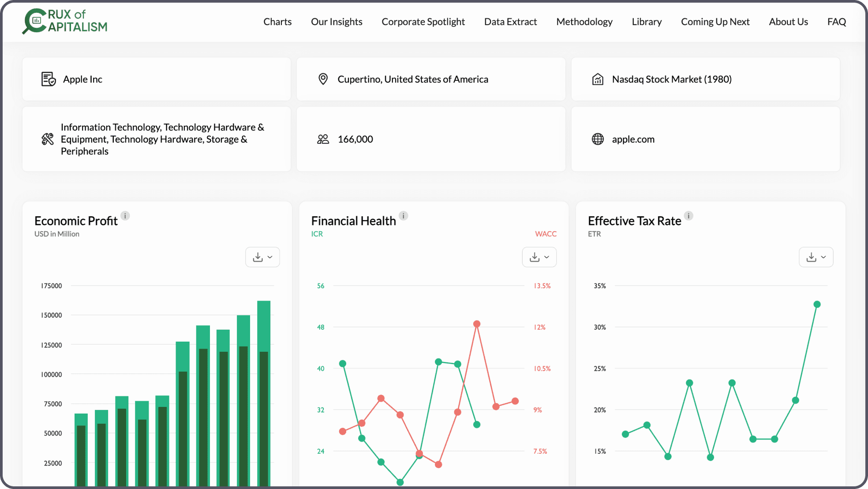Click the highest data point on ETR line
Viewport: 868px width, 489px height.
(817, 305)
